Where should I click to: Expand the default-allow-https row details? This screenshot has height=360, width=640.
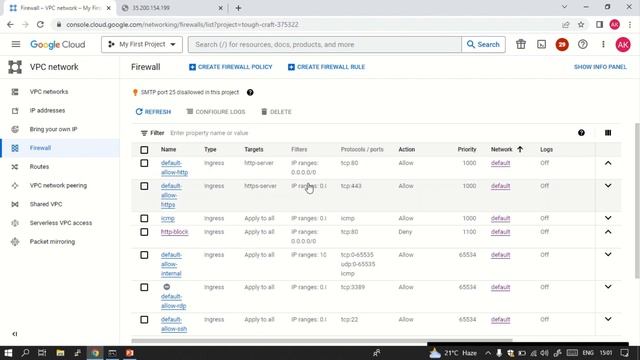click(608, 186)
